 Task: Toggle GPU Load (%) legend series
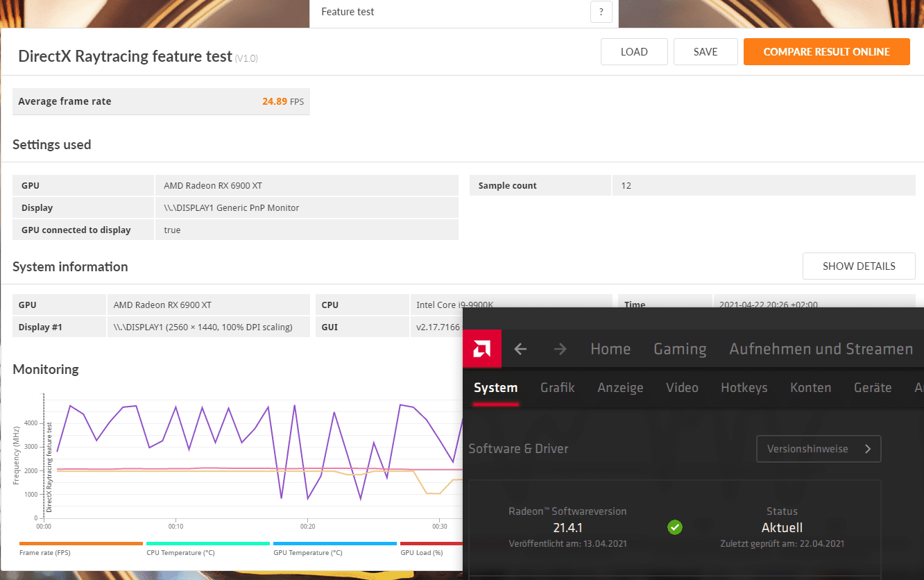coord(430,548)
